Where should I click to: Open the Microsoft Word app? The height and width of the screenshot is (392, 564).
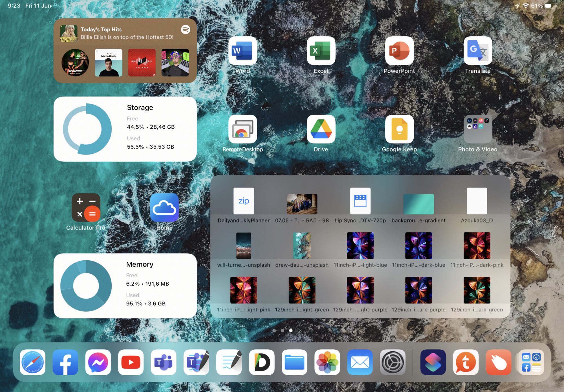[x=243, y=51]
